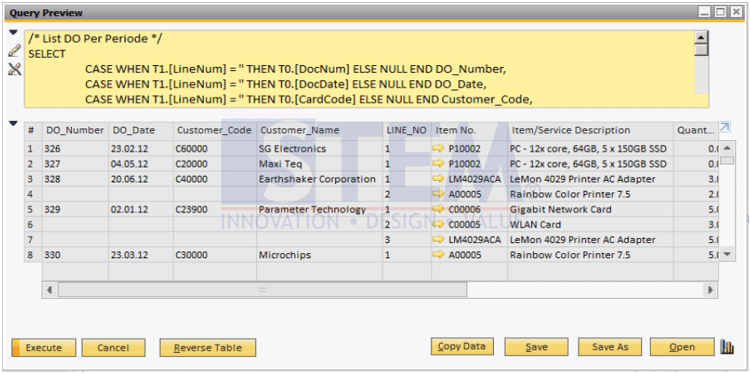Click the horizontal scrollbar left arrow
Image resolution: width=750 pixels, height=374 pixels.
[x=50, y=289]
